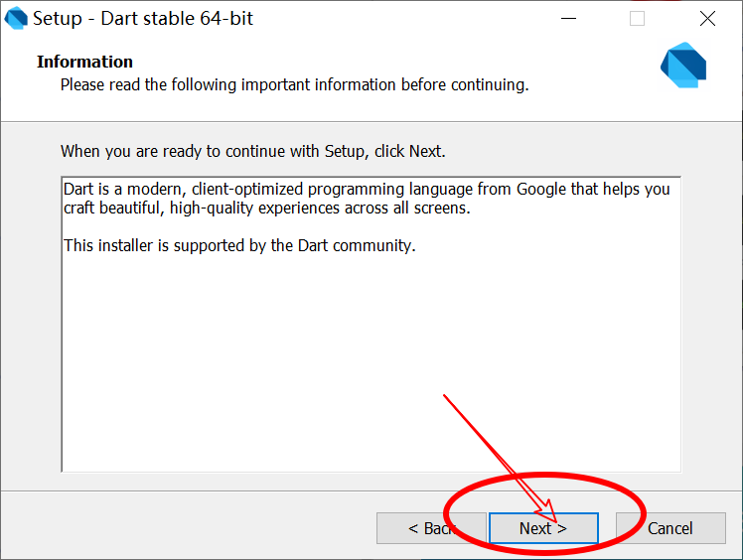Click the disabled maximize button
Screen dimensions: 743x560
tap(637, 19)
